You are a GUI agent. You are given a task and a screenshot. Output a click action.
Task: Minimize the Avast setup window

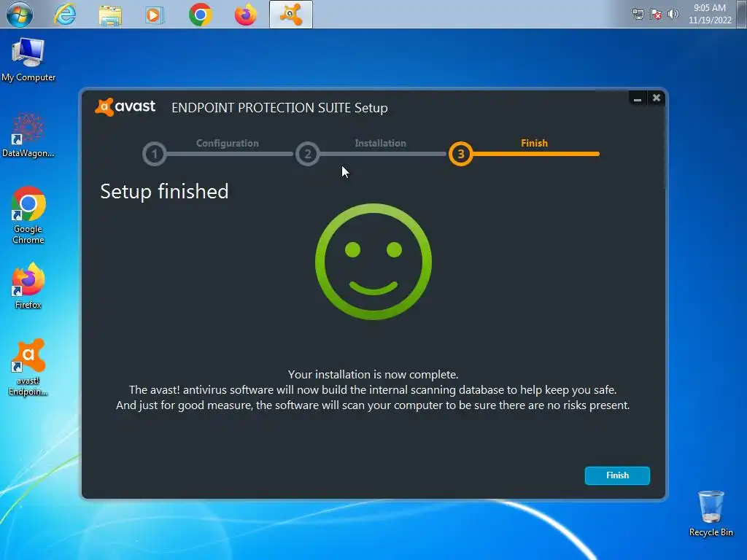638,98
